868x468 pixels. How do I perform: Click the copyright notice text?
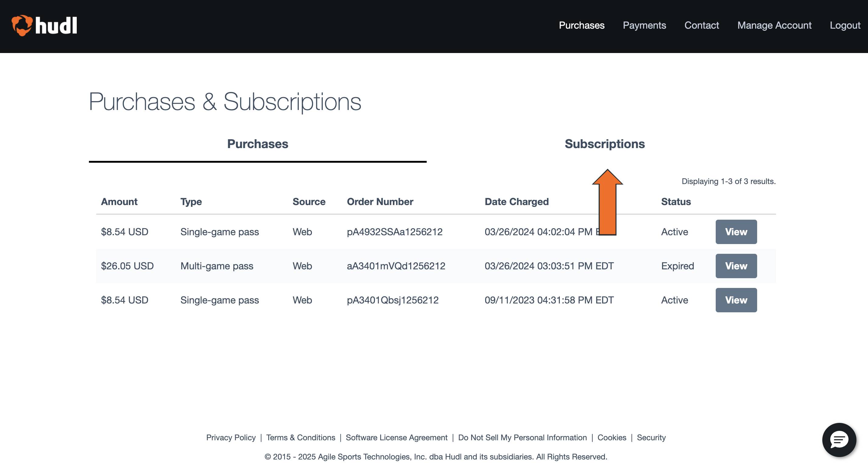436,457
